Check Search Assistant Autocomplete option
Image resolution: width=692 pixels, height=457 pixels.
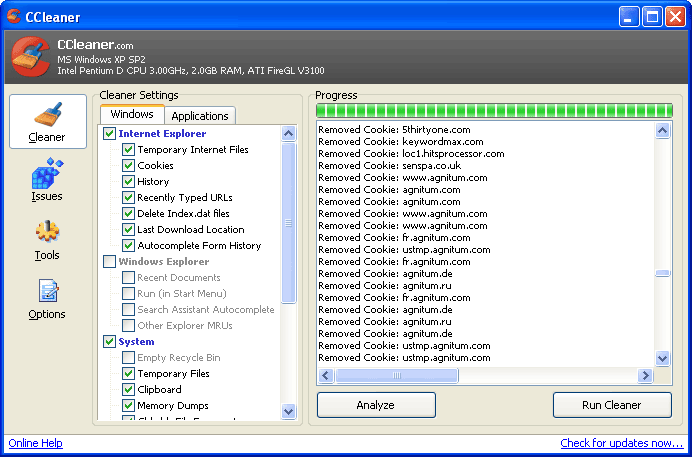(128, 309)
